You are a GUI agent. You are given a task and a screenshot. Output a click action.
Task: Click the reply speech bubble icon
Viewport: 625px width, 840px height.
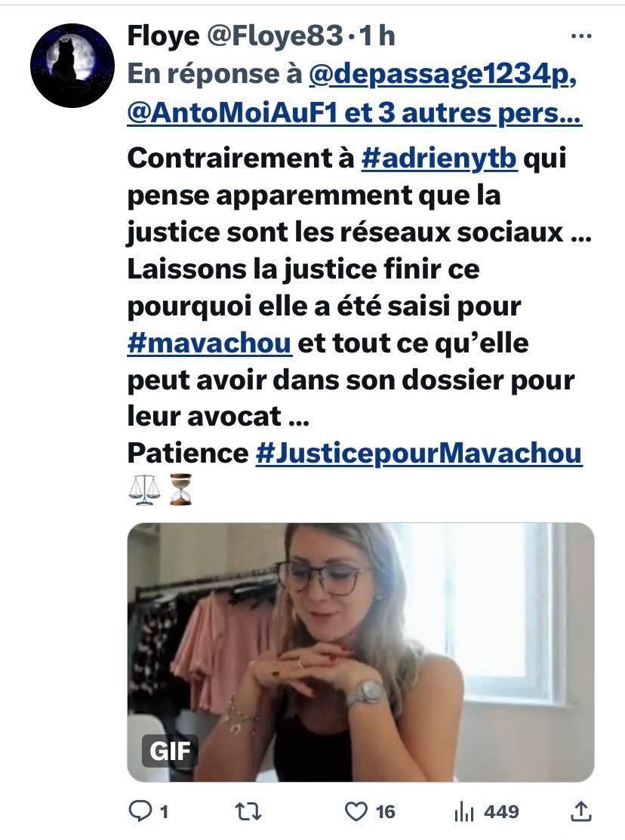pos(140,811)
